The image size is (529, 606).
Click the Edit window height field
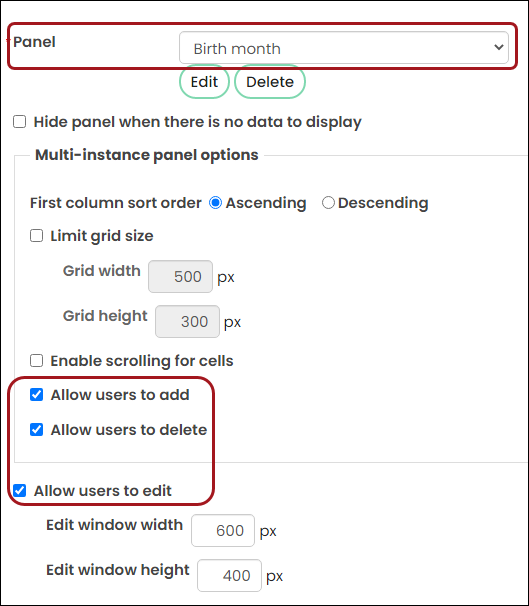click(229, 575)
